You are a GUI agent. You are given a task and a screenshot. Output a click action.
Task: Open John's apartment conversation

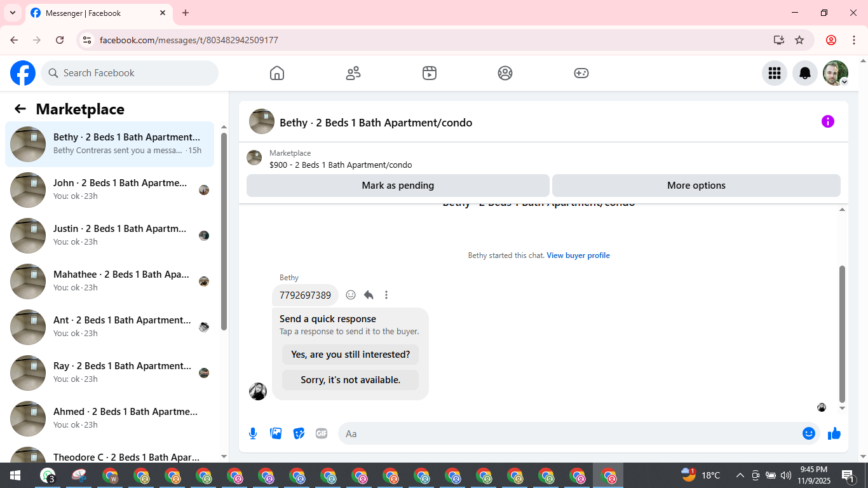pos(109,190)
